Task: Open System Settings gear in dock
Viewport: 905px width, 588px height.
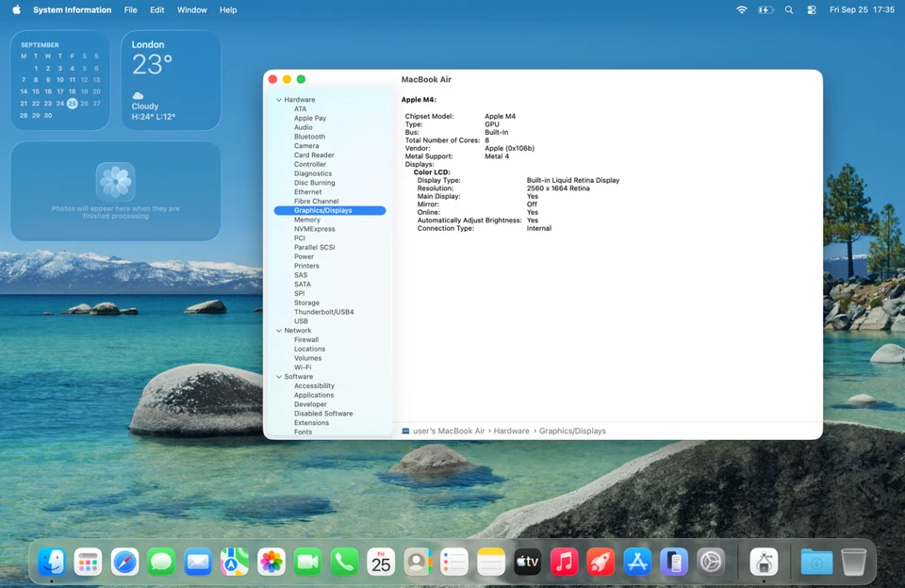Action: click(711, 562)
